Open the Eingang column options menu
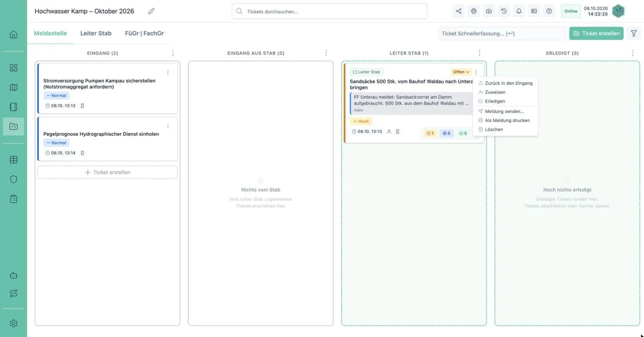The height and width of the screenshot is (337, 644). point(173,53)
